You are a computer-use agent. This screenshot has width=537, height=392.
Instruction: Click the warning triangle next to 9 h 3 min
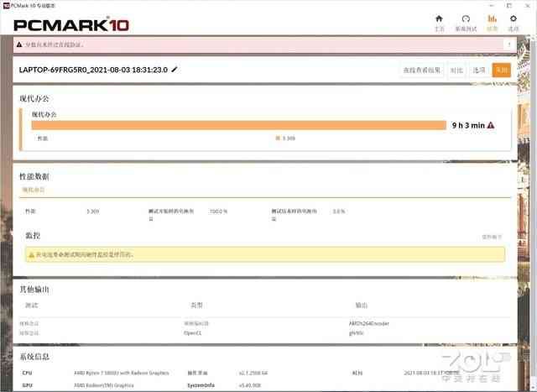click(x=491, y=125)
